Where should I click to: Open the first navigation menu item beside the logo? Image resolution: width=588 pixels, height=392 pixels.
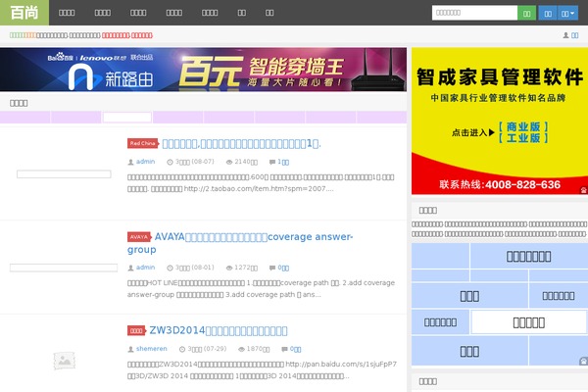coord(67,13)
